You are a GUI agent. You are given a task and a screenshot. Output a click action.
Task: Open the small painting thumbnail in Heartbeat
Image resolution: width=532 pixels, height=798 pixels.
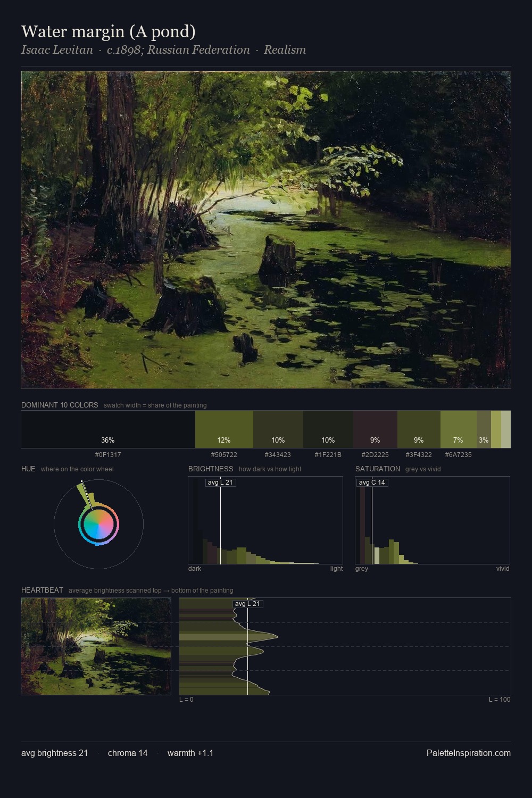96,646
